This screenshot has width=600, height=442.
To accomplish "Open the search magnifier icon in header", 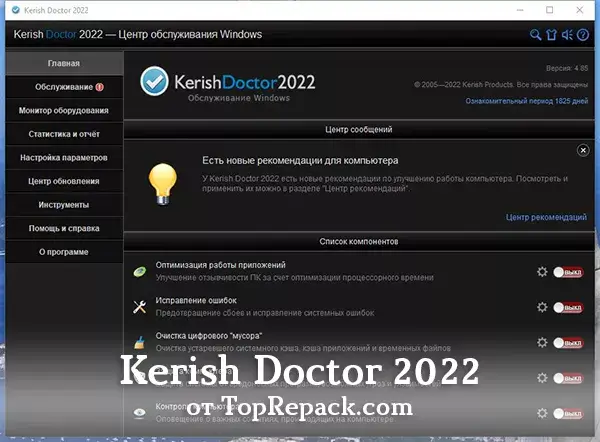I will click(x=535, y=35).
